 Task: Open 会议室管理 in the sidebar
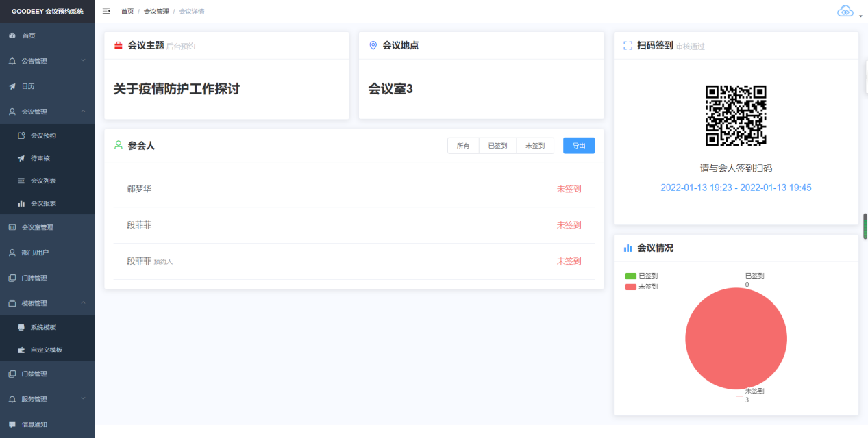47,227
